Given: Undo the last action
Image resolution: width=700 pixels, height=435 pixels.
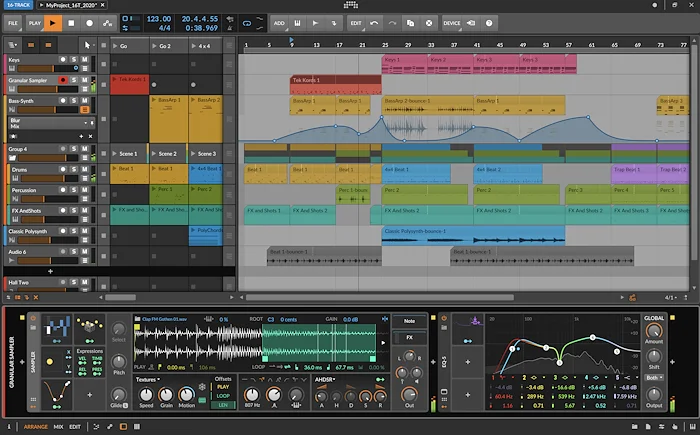Looking at the screenshot, I should 374,23.
